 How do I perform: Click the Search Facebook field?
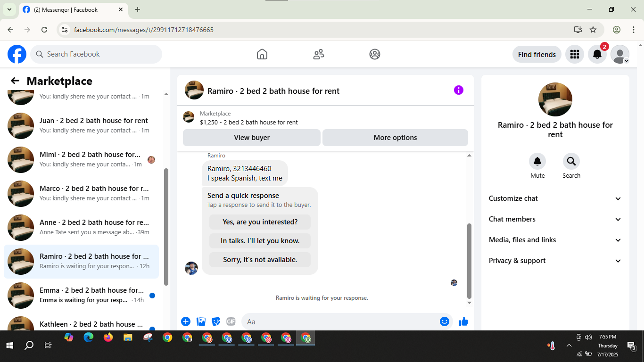(96, 54)
